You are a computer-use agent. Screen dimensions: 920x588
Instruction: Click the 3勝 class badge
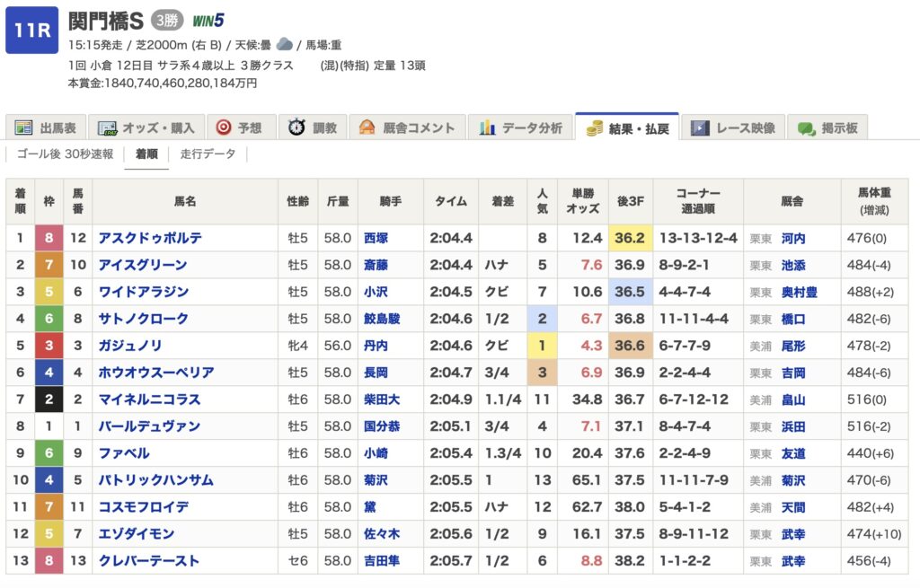(167, 21)
